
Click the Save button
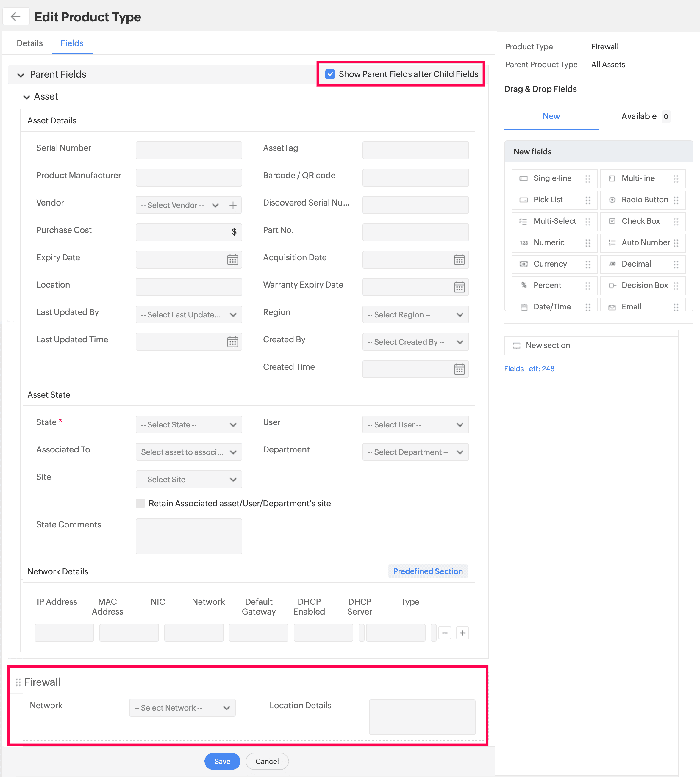[x=222, y=761]
